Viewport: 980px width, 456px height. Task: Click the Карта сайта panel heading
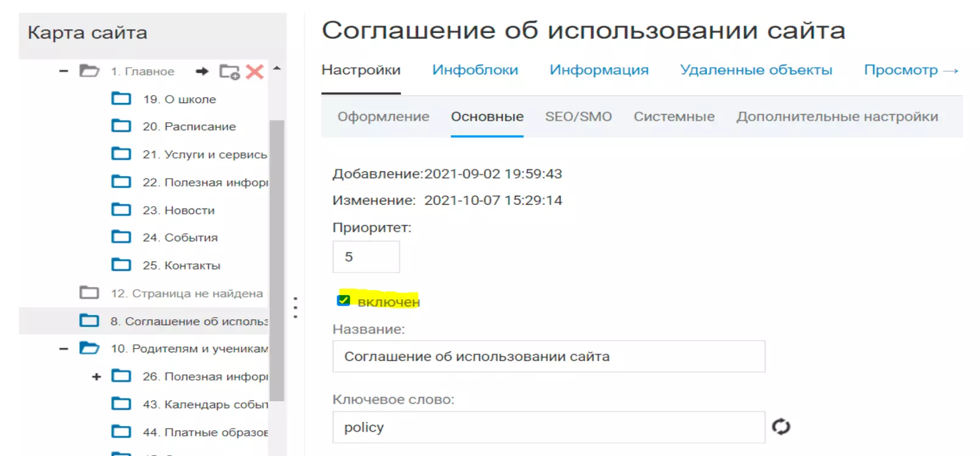[x=87, y=32]
